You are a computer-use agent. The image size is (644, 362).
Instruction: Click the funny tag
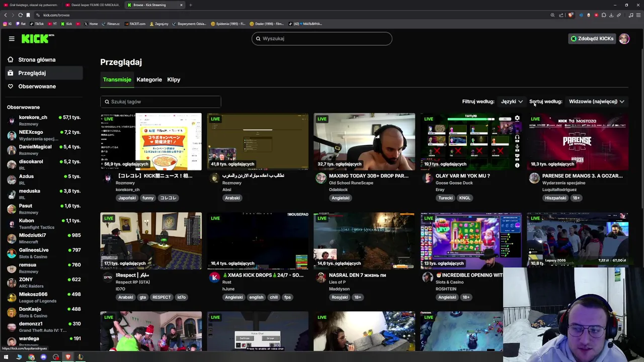148,198
